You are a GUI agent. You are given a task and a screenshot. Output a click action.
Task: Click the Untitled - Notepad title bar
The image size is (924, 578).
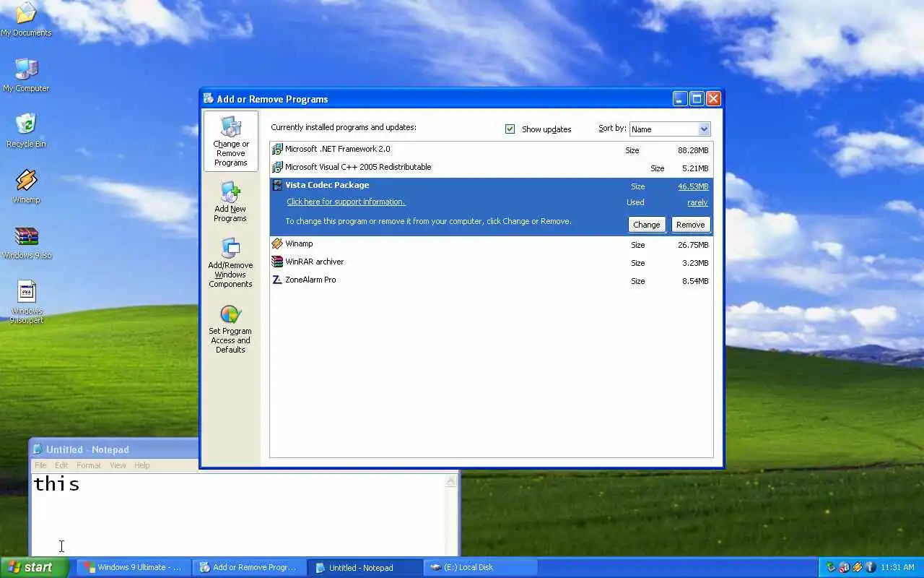[x=114, y=449]
